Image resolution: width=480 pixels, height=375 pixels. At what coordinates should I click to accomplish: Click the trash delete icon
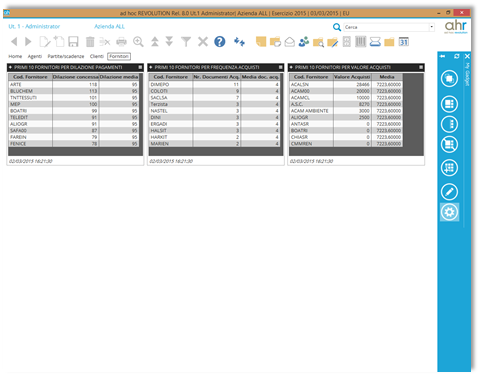click(90, 42)
